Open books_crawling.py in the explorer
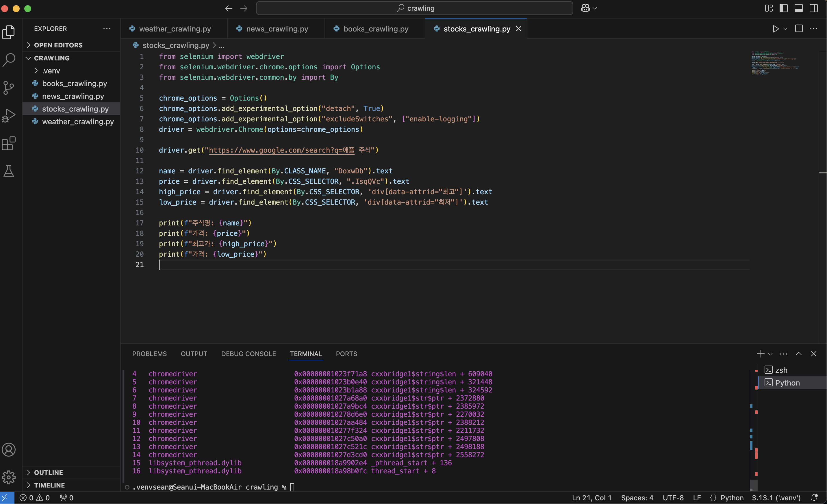Viewport: 827px width, 504px height. (71, 84)
